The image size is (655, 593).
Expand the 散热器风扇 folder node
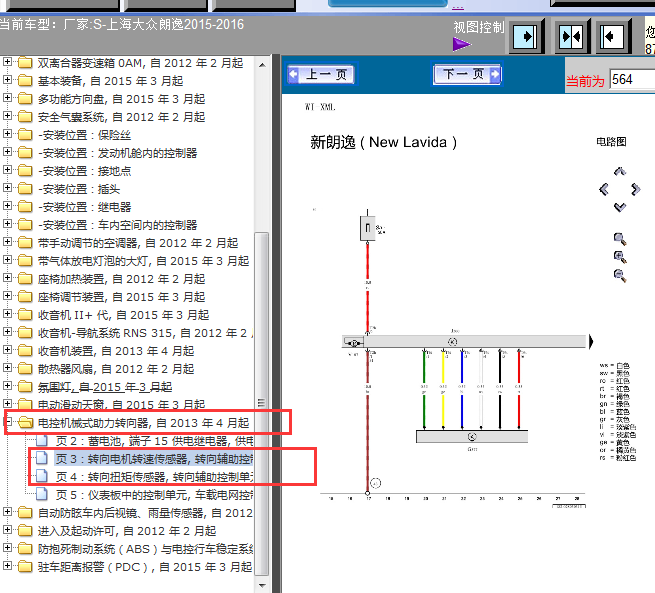(x=7, y=367)
